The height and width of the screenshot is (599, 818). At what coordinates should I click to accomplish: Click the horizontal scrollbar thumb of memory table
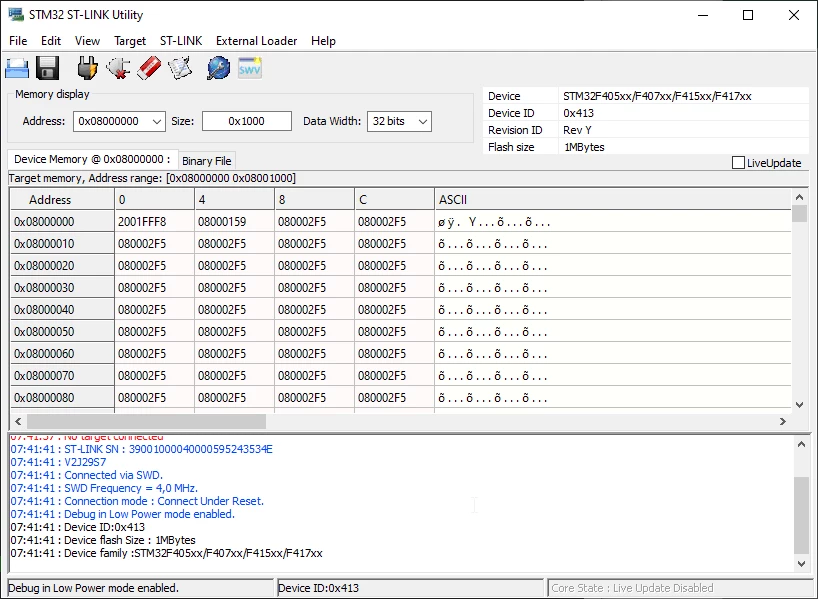146,422
